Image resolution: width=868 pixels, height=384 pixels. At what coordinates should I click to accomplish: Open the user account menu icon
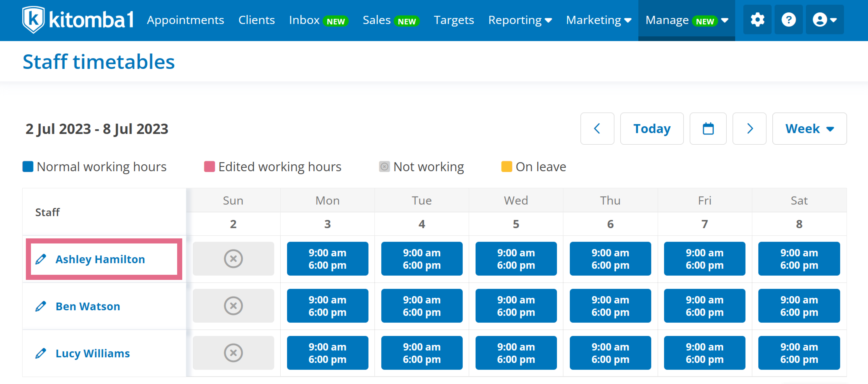(825, 20)
